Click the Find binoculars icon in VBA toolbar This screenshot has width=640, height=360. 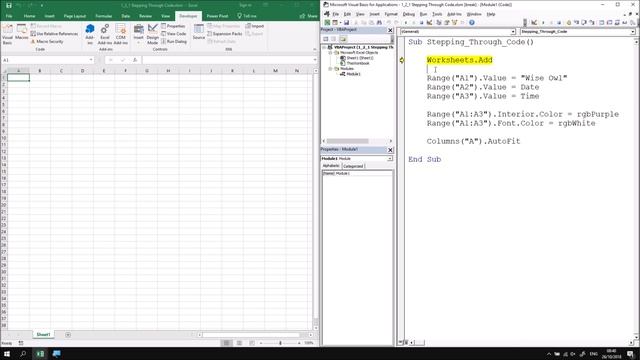(379, 23)
